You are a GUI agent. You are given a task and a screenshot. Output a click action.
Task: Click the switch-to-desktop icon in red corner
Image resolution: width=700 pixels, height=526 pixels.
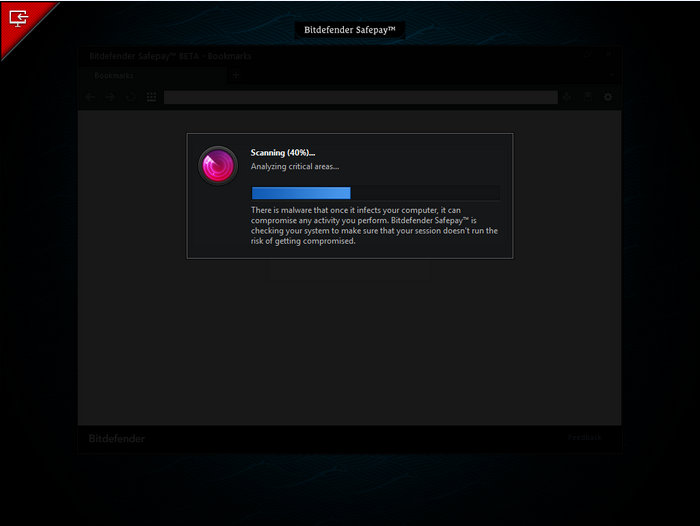point(18,19)
